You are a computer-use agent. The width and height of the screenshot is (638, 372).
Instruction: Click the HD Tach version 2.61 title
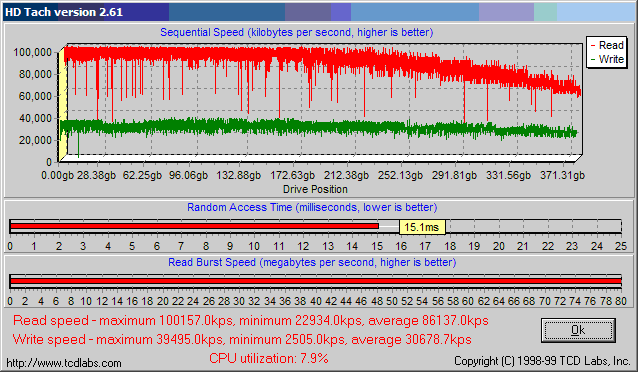(x=64, y=12)
